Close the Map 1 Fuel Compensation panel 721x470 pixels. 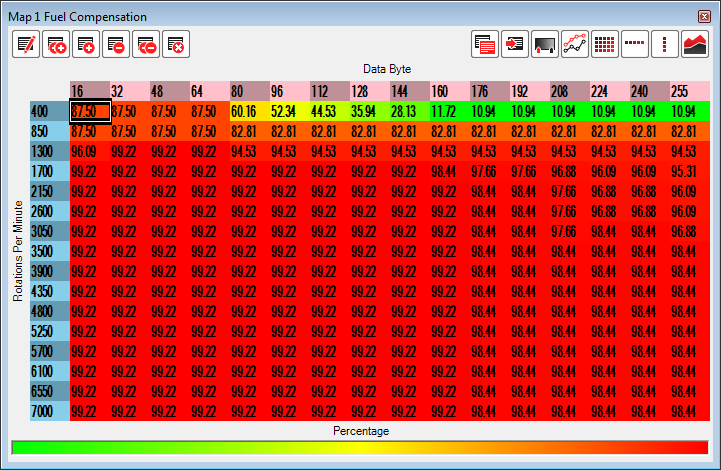[704, 17]
